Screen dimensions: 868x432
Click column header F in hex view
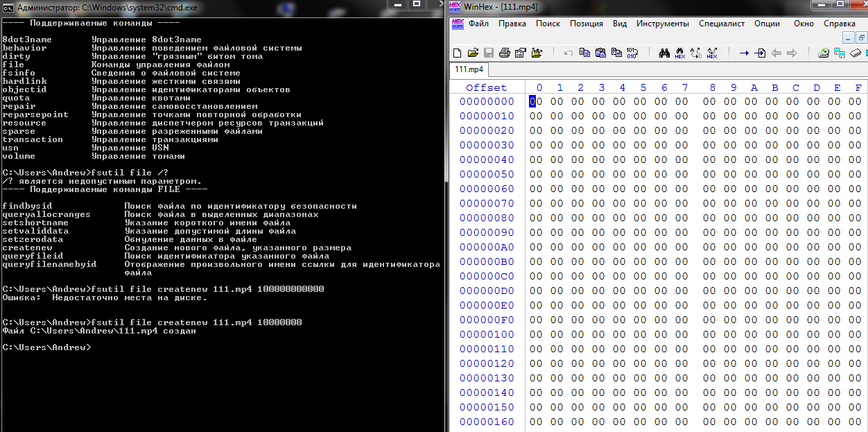[858, 87]
